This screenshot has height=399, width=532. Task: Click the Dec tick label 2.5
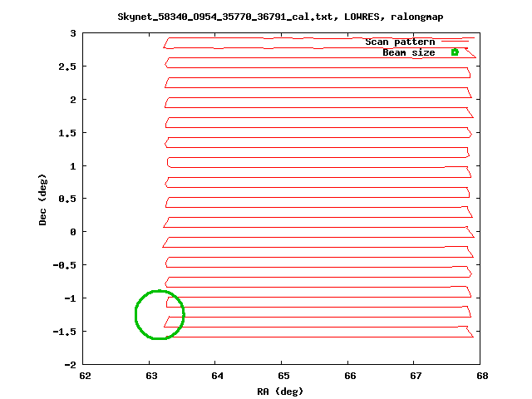pyautogui.click(x=67, y=66)
